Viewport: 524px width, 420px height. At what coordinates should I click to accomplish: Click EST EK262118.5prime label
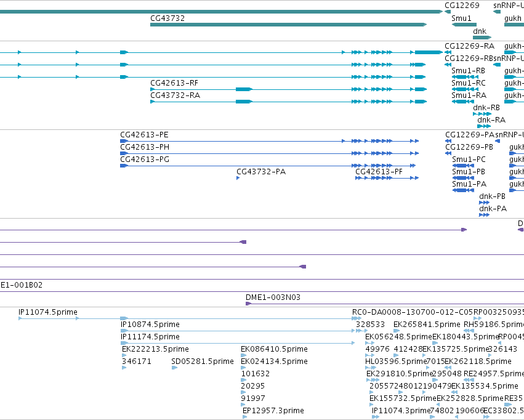point(478,362)
